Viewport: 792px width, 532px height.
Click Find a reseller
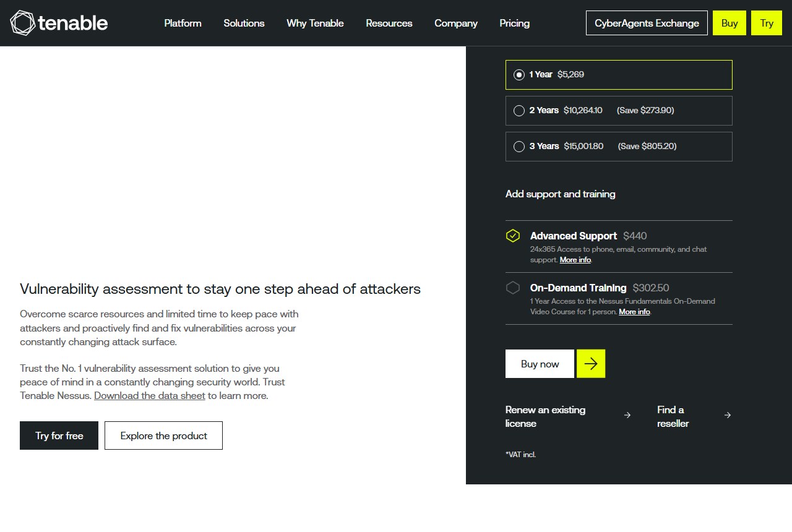(x=673, y=416)
